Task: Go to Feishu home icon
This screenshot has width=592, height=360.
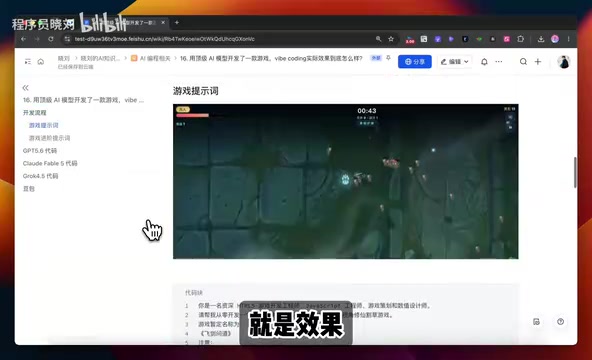Action: pyautogui.click(x=41, y=62)
